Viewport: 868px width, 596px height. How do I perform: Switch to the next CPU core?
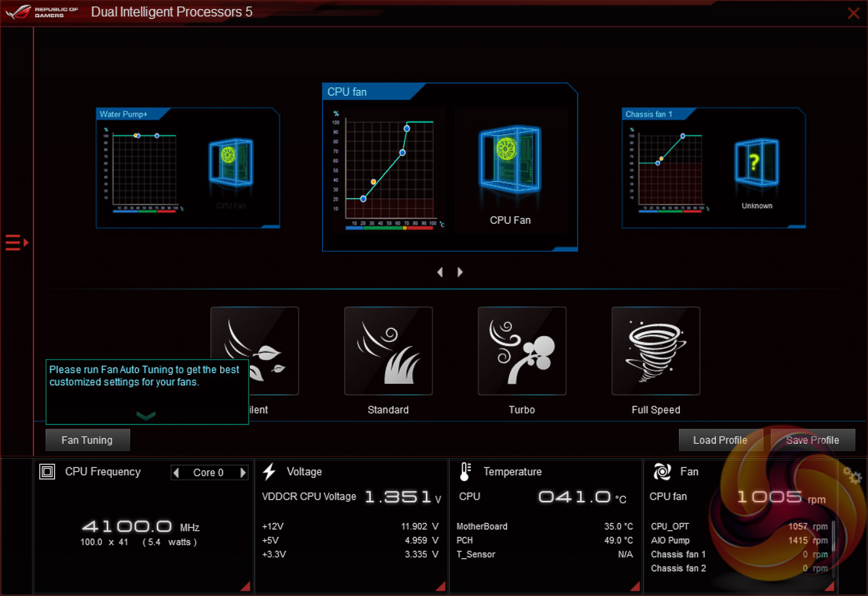[243, 473]
